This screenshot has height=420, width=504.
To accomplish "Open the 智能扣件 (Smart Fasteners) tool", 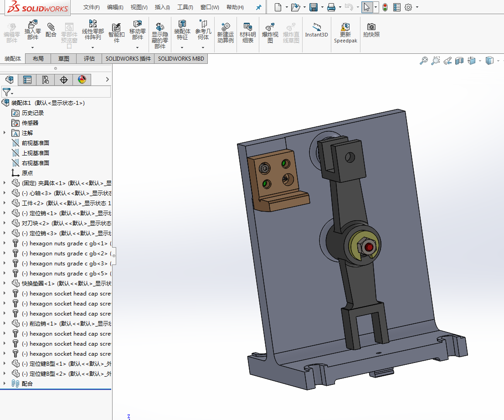I will click(x=116, y=31).
